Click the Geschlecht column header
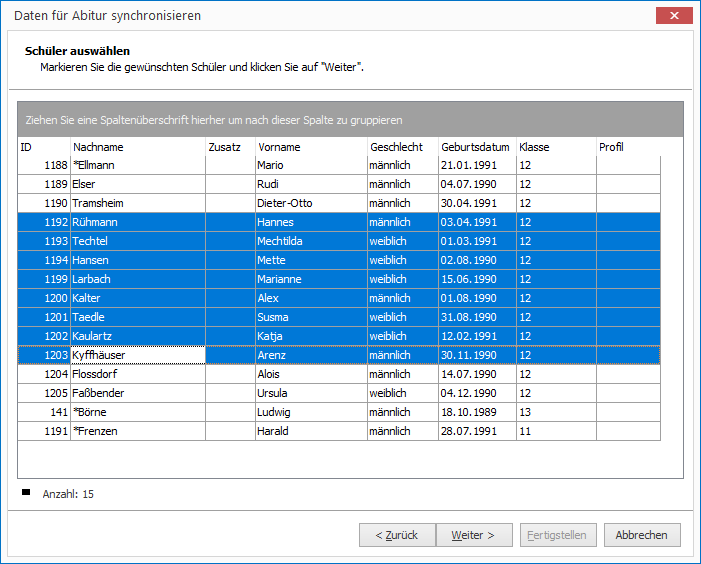 coord(403,147)
